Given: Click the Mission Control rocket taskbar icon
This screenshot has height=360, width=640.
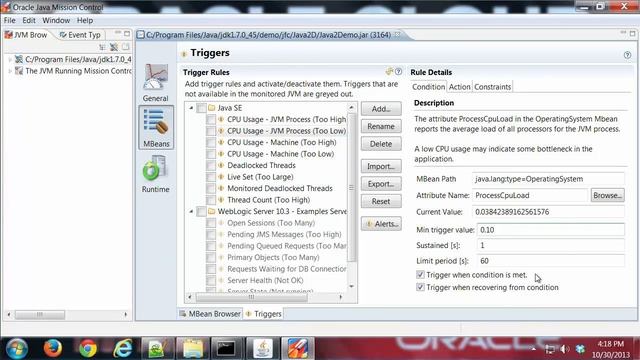Looking at the screenshot, I should point(298,349).
